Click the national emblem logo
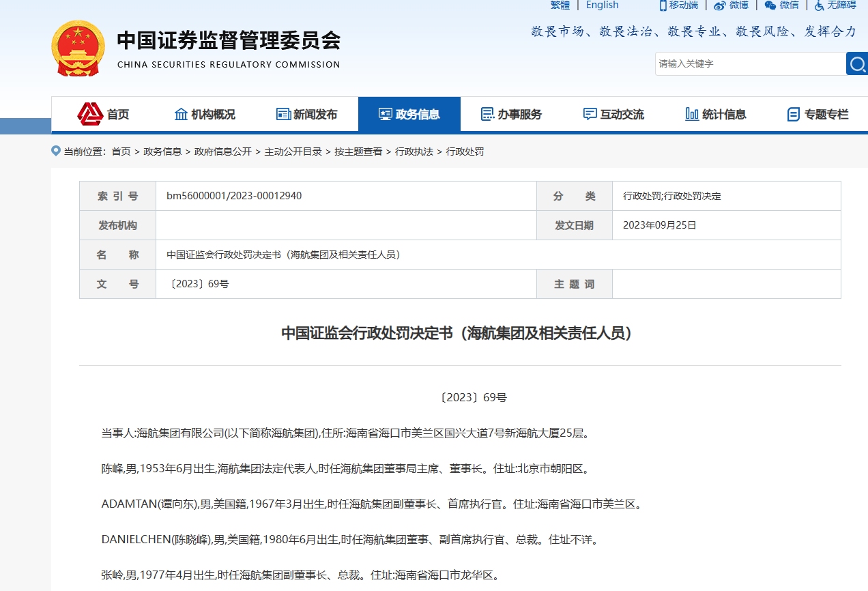The height and width of the screenshot is (591, 868). pyautogui.click(x=78, y=48)
